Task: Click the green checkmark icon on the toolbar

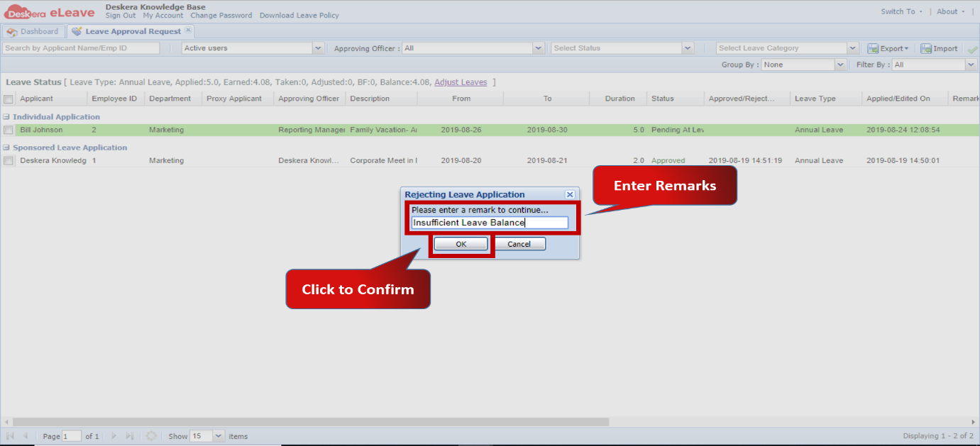Action: click(x=973, y=48)
